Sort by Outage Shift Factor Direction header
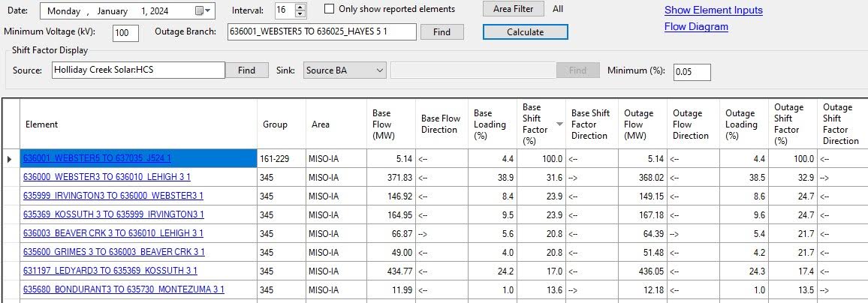 [842, 124]
